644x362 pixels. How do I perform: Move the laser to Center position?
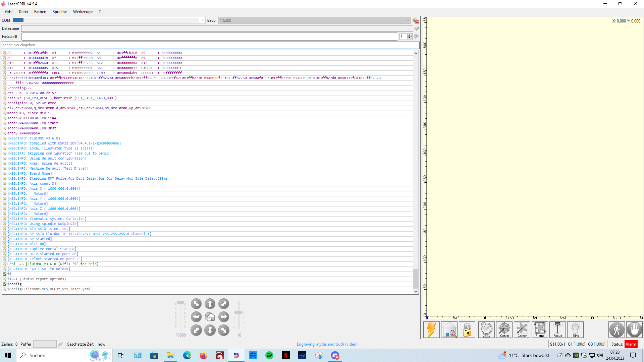[x=504, y=329]
